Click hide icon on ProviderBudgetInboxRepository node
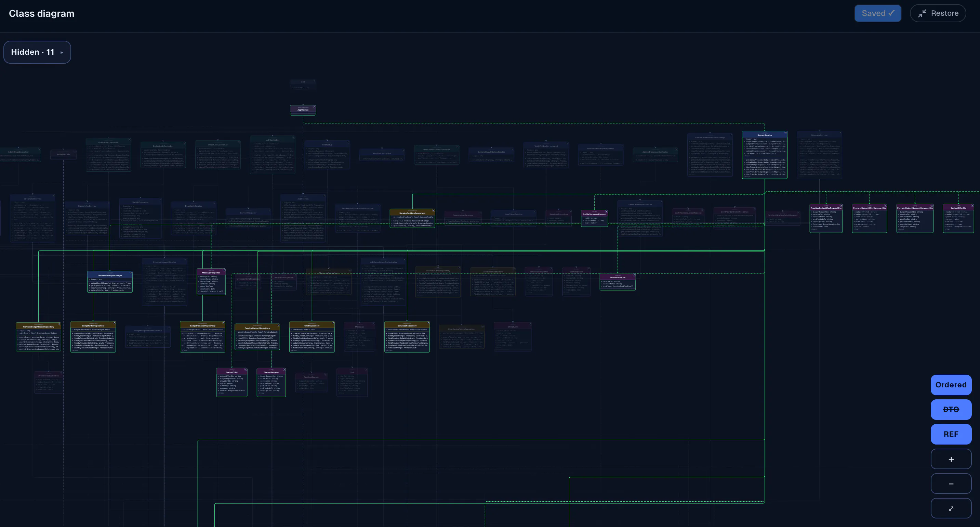The width and height of the screenshot is (980, 527). 59,324
